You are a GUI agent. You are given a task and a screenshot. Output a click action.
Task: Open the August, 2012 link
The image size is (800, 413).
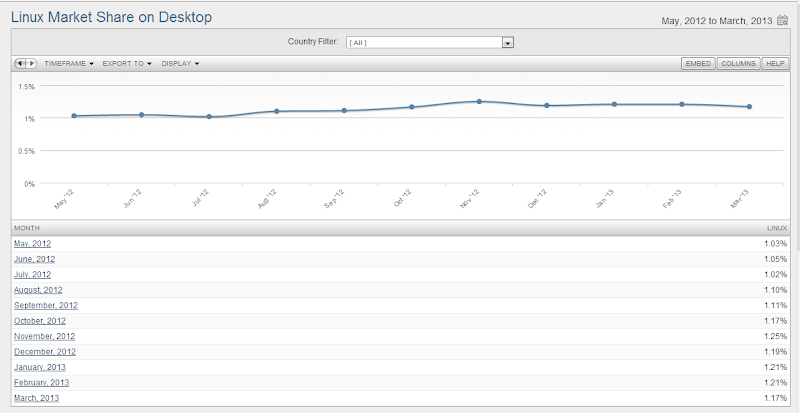38,290
